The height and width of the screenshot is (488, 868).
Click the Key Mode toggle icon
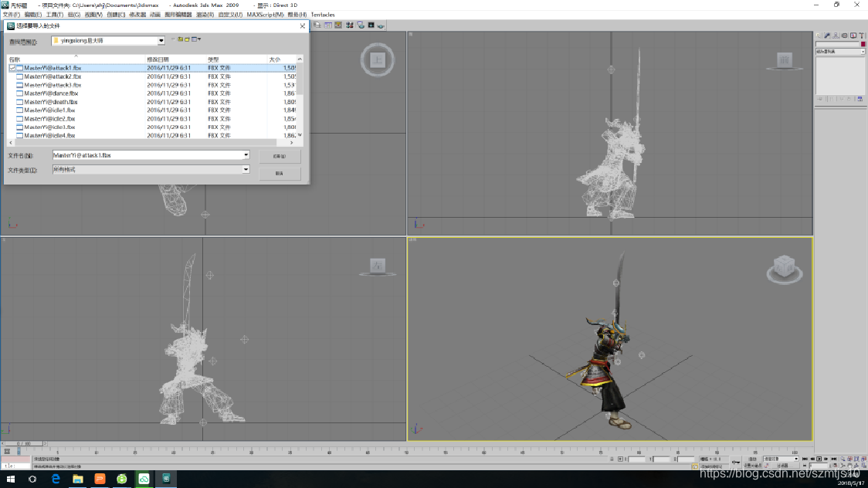(x=805, y=466)
